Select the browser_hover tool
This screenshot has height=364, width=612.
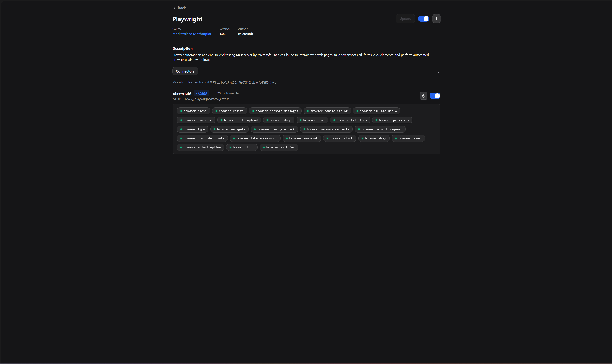click(x=408, y=138)
